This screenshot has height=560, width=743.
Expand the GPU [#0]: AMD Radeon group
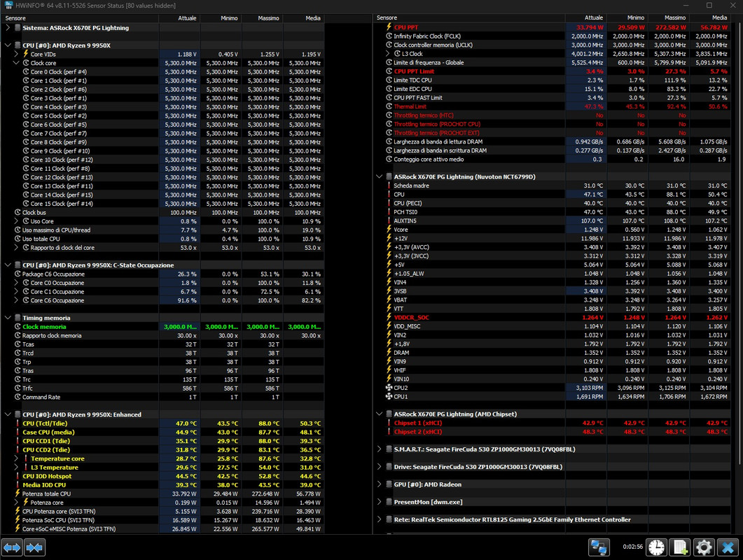pyautogui.click(x=379, y=484)
